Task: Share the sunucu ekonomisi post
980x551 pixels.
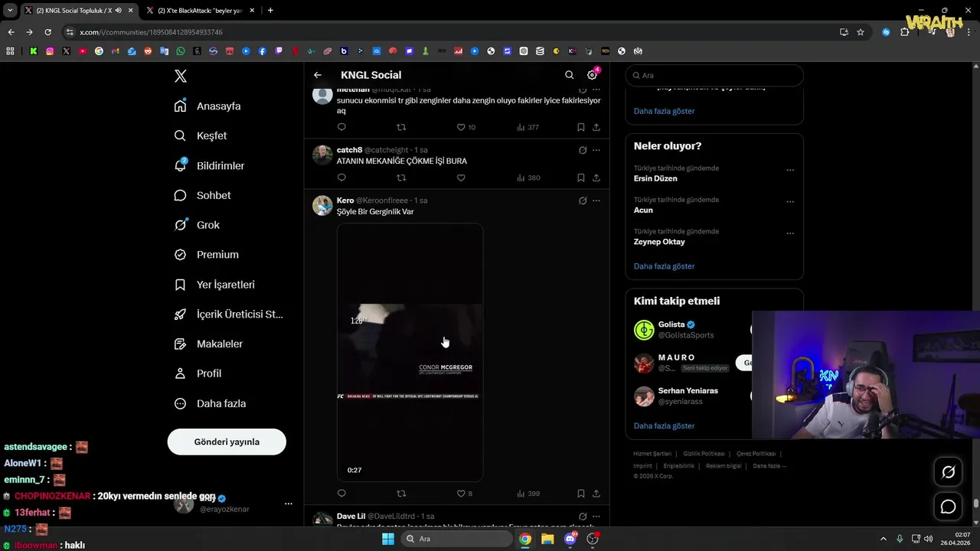Action: [596, 127]
